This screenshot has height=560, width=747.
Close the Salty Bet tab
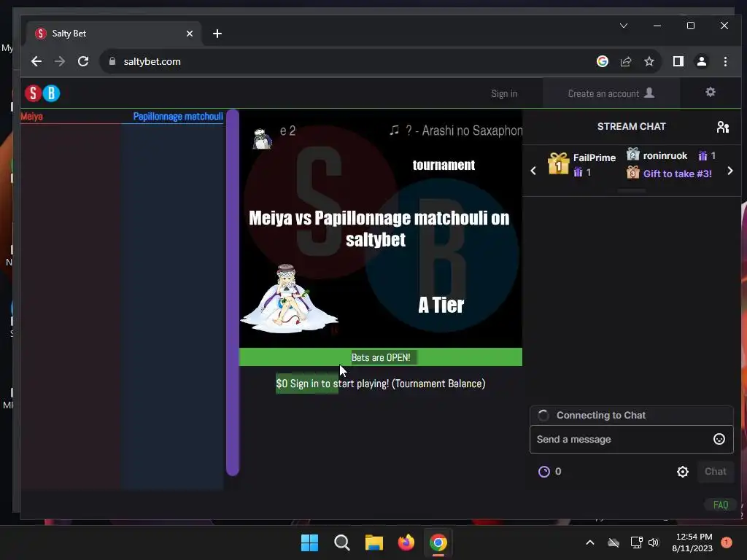pos(190,34)
